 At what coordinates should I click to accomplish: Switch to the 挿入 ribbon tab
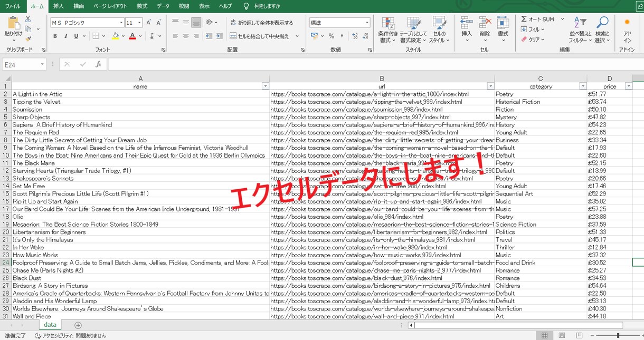[x=58, y=6]
